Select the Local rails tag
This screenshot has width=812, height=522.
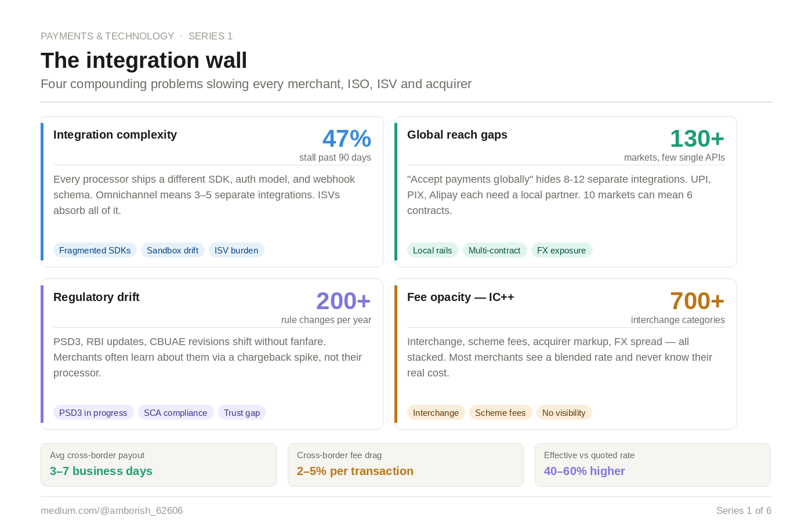[x=433, y=250]
